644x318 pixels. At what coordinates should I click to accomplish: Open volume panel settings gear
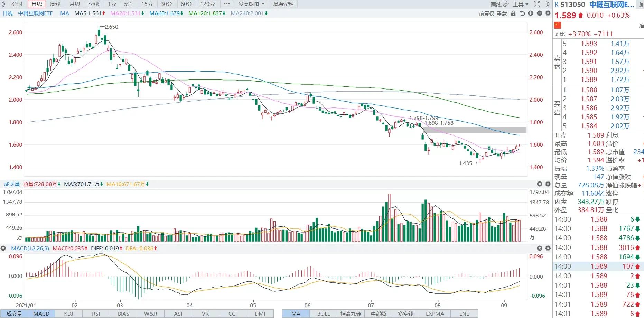pyautogui.click(x=548, y=184)
